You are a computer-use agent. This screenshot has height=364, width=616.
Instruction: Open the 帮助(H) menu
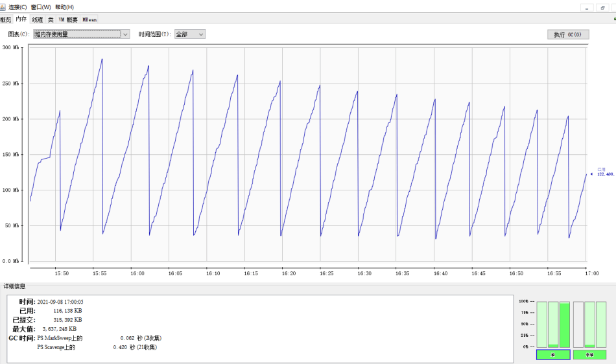(x=64, y=7)
